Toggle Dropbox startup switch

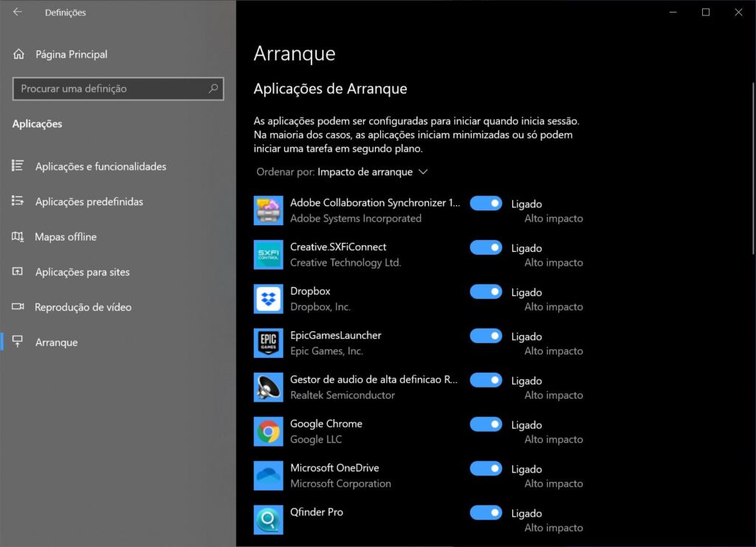486,292
